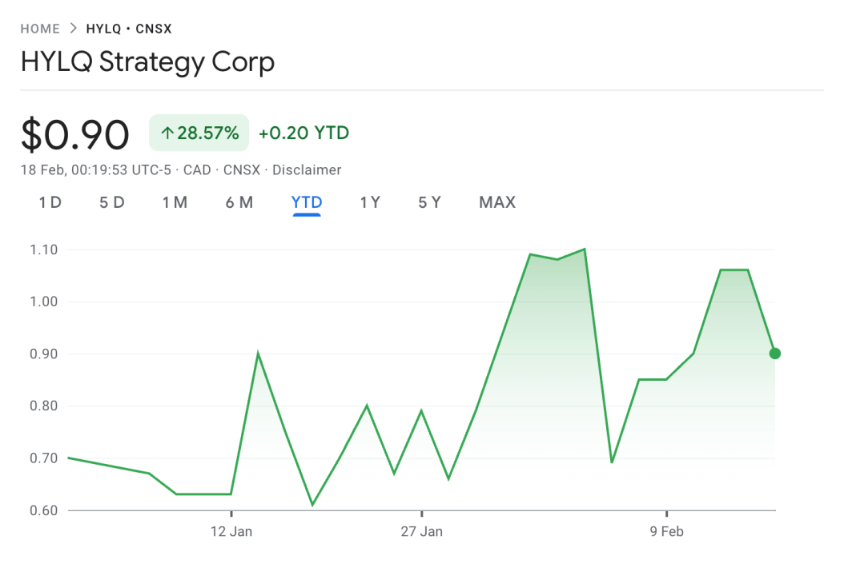Select the MAX range tab
The height and width of the screenshot is (584, 848).
click(x=497, y=202)
